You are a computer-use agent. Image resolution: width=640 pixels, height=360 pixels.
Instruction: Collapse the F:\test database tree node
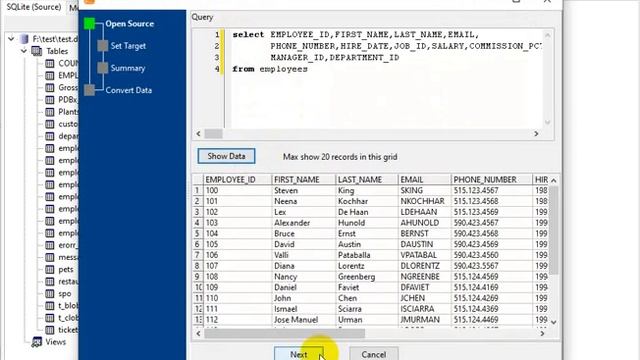pos(11,39)
